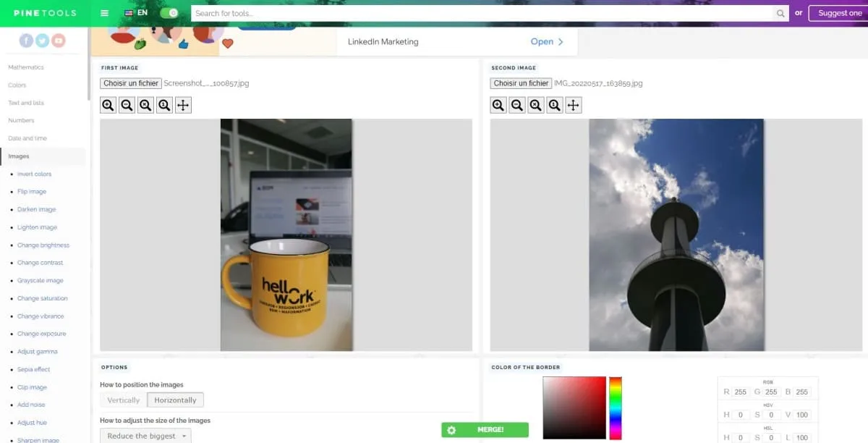Open the Change saturation tool
This screenshot has height=443, width=868.
(43, 298)
